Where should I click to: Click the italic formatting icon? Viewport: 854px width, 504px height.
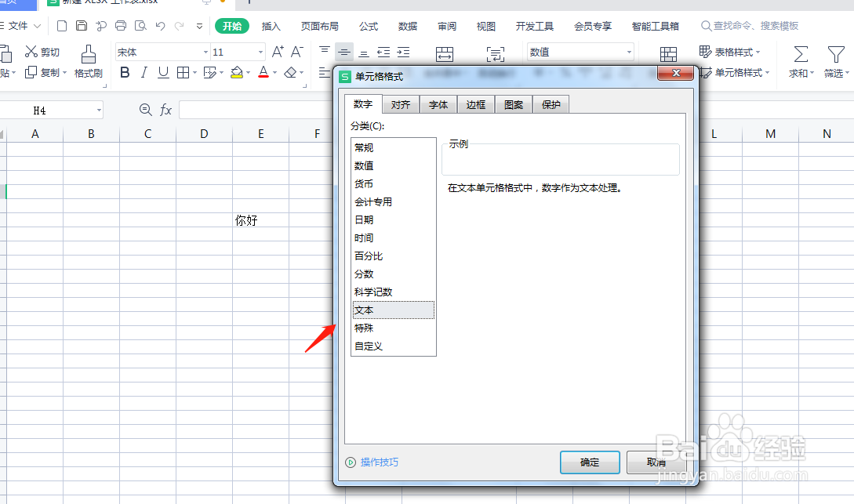point(144,72)
